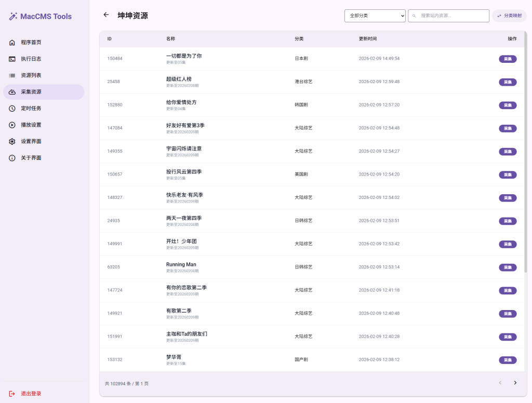
Task: Go to next page with right chevron
Action: click(515, 383)
